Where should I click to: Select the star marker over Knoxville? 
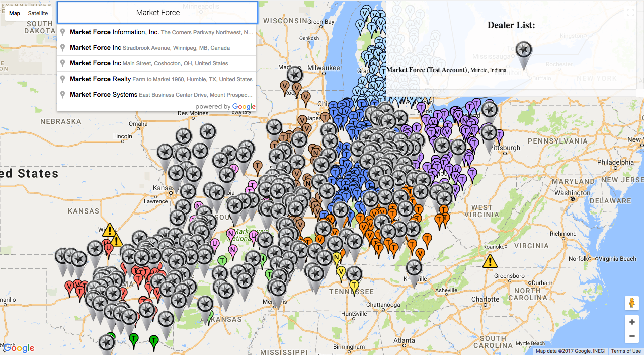(x=414, y=272)
